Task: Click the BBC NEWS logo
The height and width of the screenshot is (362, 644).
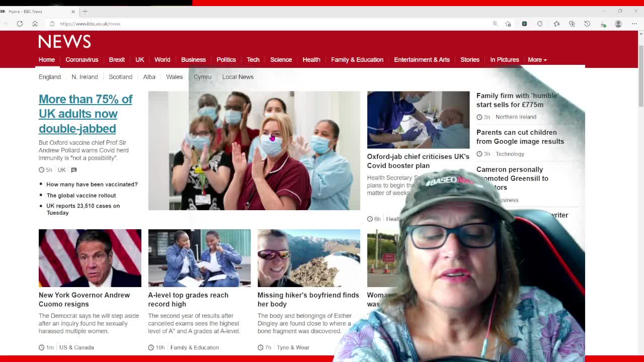Action: pos(65,41)
